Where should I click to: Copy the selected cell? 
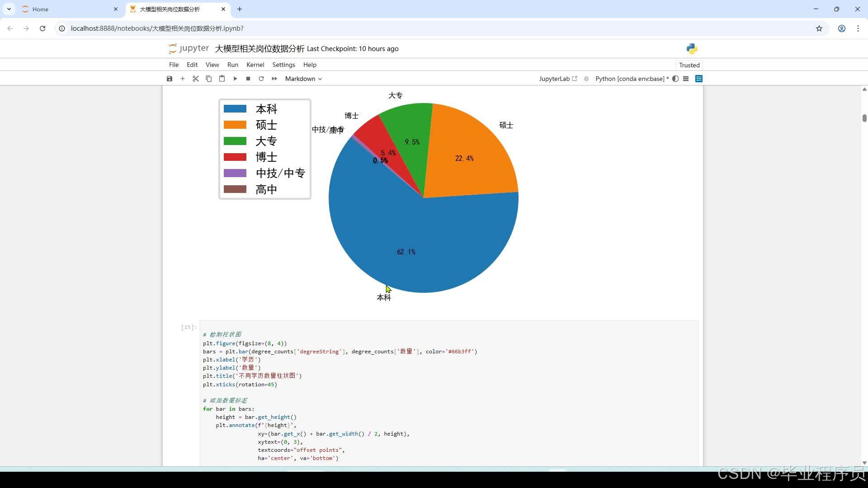(x=209, y=79)
